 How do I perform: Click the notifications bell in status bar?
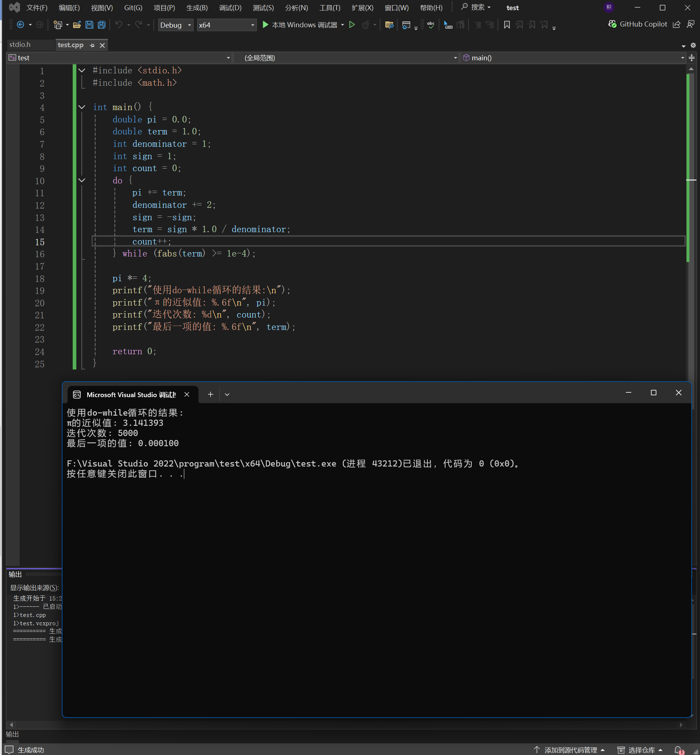tap(678, 750)
